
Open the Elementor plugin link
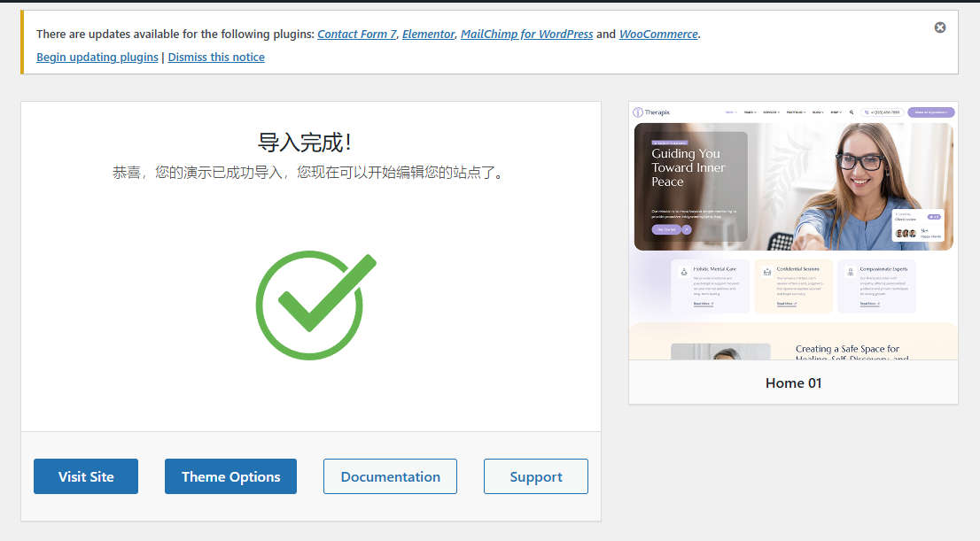tap(428, 35)
